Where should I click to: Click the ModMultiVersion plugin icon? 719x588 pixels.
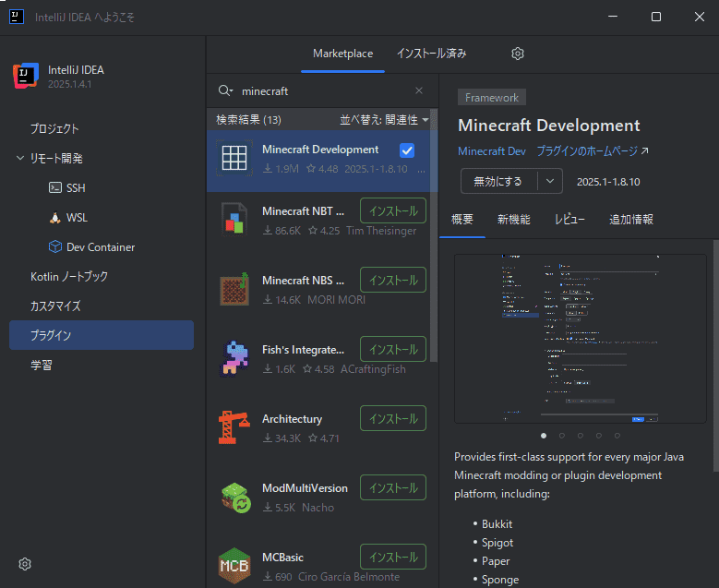(234, 496)
